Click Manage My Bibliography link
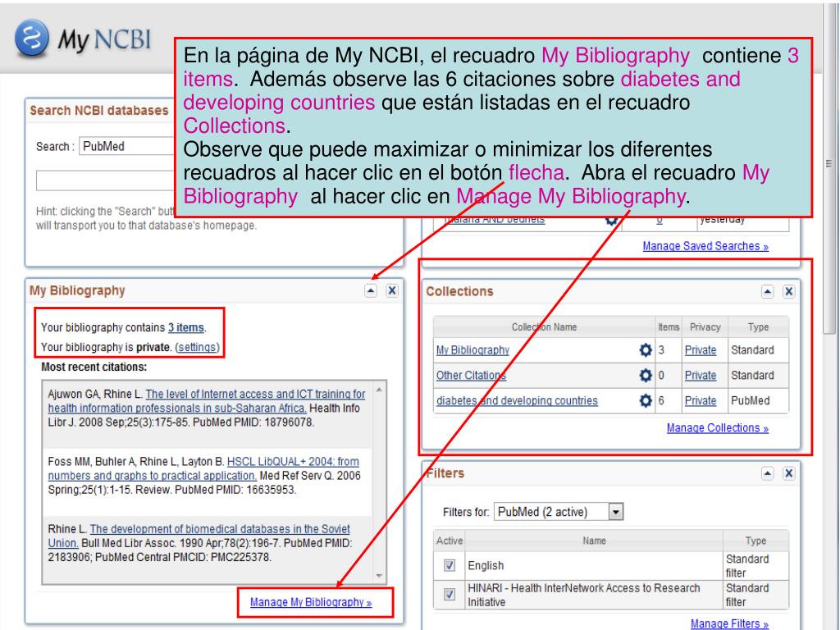 click(x=311, y=602)
